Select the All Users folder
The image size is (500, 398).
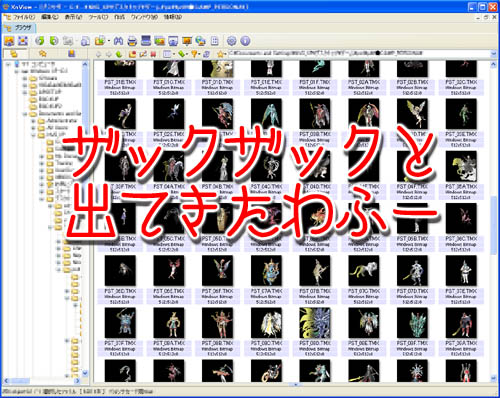[x=57, y=128]
